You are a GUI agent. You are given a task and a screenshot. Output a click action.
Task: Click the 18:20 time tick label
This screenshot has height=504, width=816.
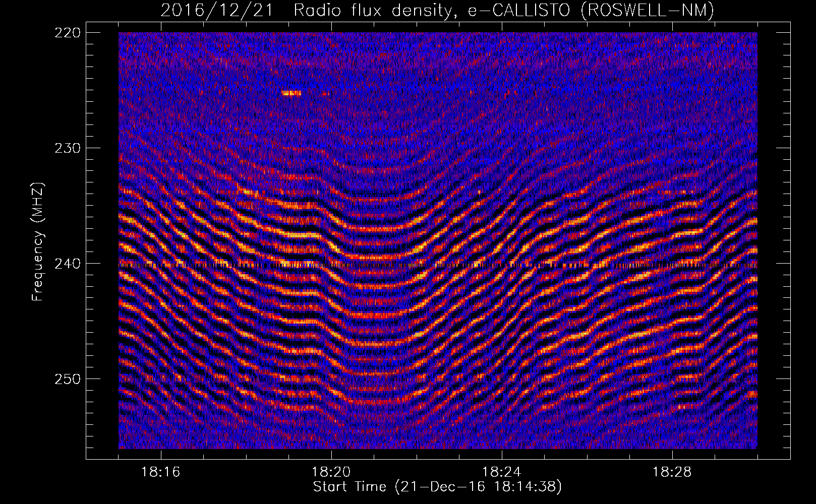[331, 472]
